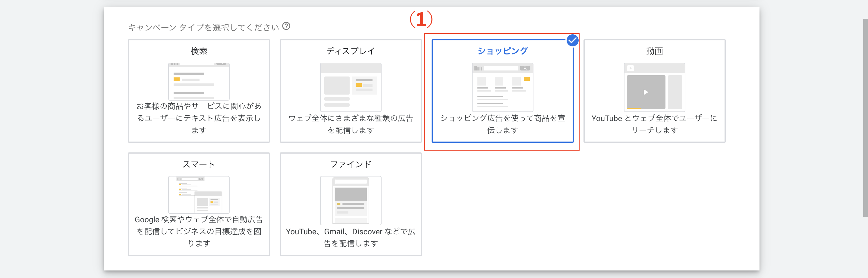Screen dimensions: 868x278
Task: Click the 'YouTube とウェブ全体で' description text
Action: pos(654,124)
